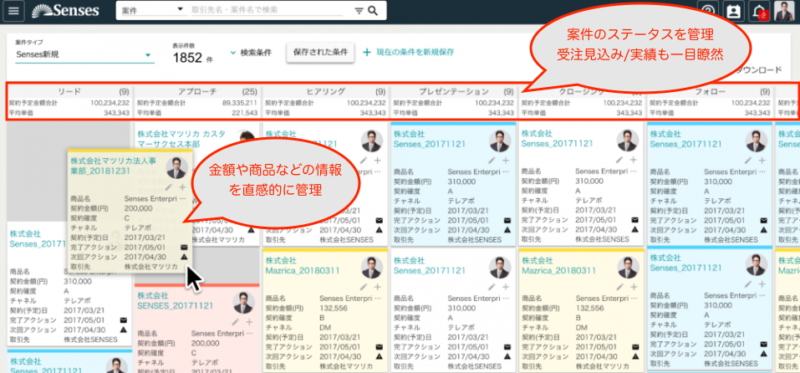Screen dimensions: 800x373
Task: Open the search filter options icon
Action: [x=359, y=11]
